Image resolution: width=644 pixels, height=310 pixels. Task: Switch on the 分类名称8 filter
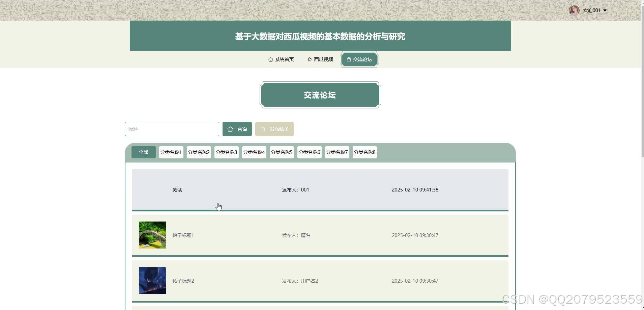pos(364,152)
